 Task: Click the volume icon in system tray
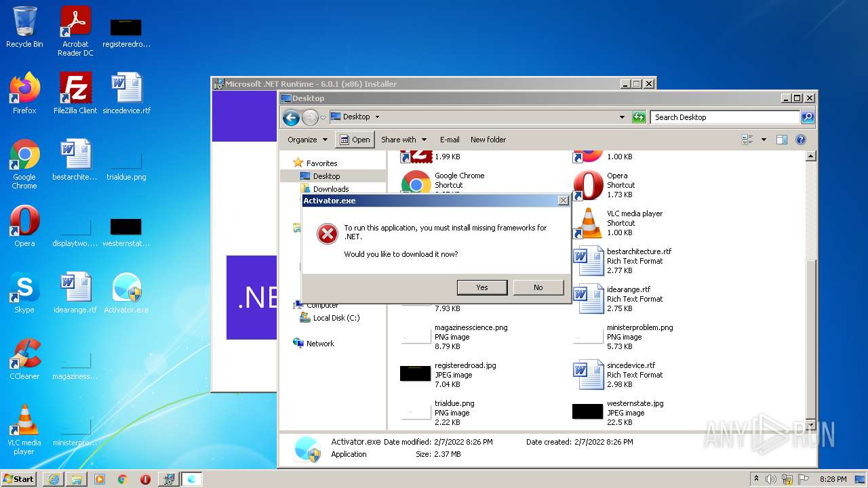point(771,479)
